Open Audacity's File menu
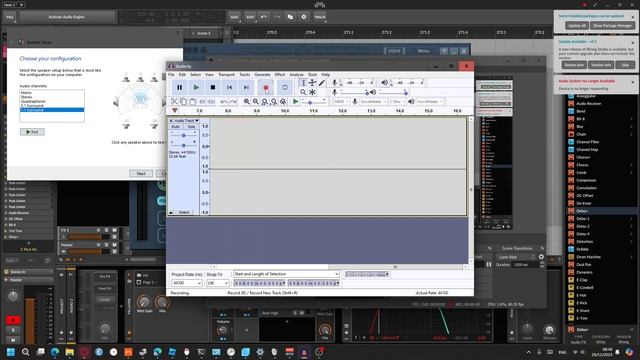This screenshot has width=640, height=360. (x=171, y=75)
